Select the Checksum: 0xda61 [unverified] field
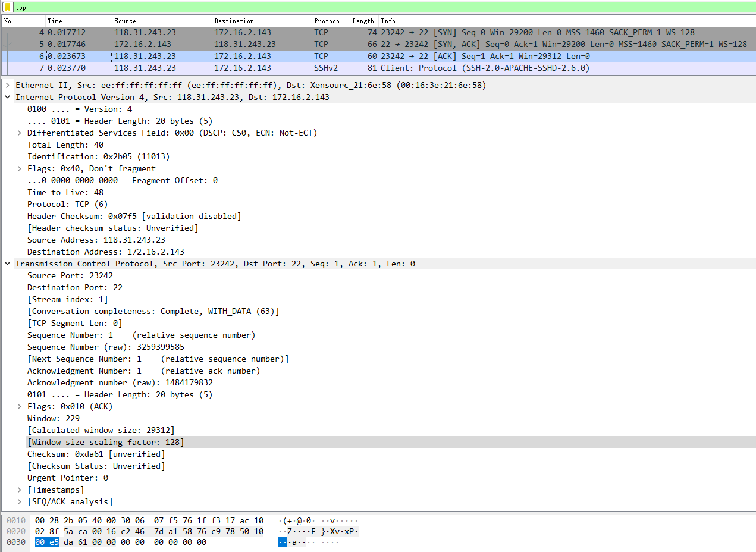 coord(96,454)
